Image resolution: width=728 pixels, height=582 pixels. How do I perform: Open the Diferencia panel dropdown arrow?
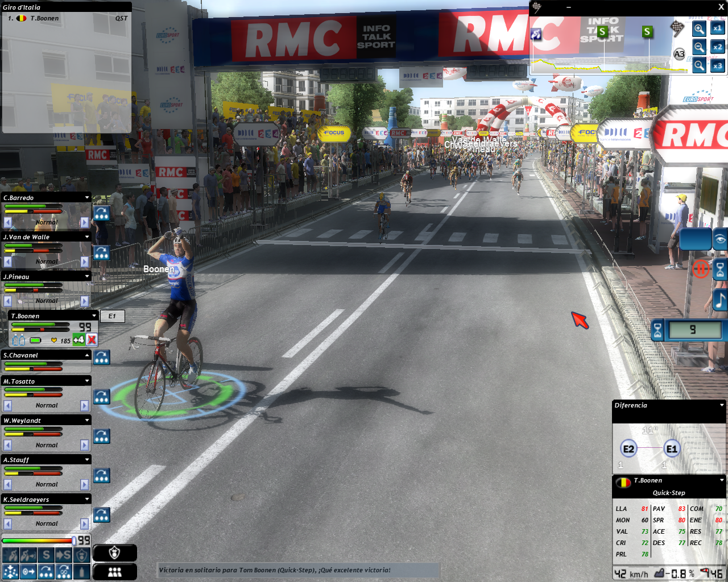pyautogui.click(x=722, y=405)
